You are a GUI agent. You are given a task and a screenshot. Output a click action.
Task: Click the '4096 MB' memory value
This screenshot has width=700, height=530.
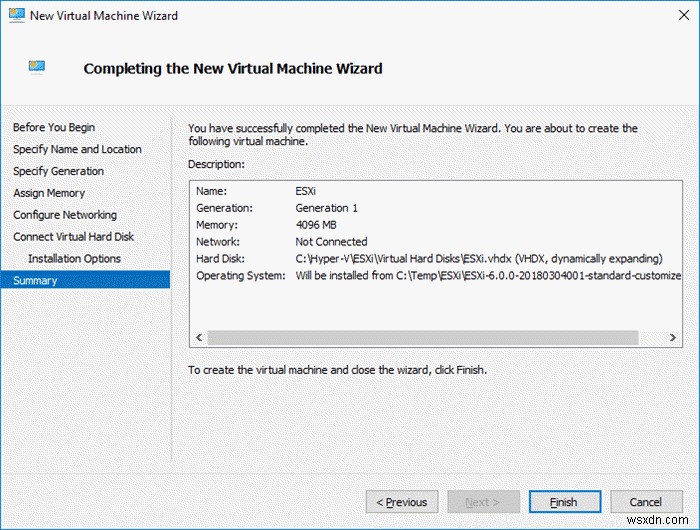[x=316, y=225]
